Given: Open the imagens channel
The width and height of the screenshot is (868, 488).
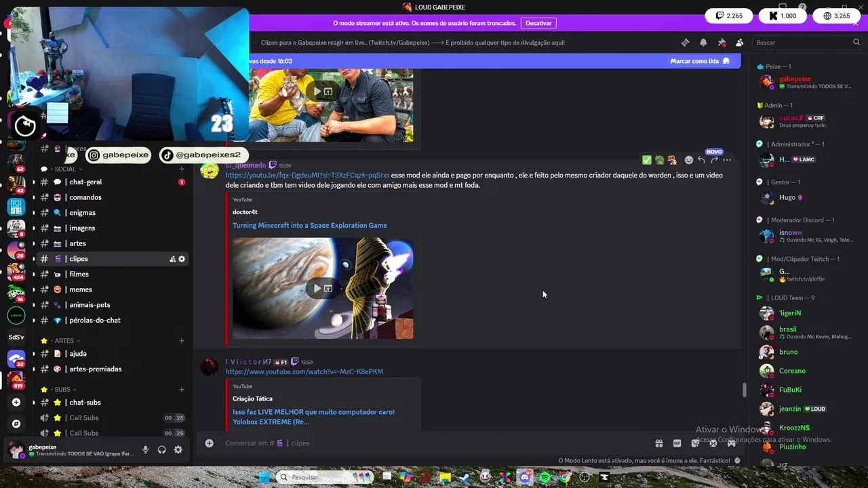Looking at the screenshot, I should click(112, 228).
